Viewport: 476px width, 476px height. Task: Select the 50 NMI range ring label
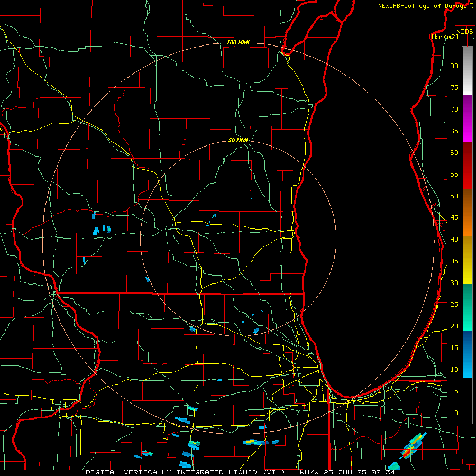coord(238,140)
